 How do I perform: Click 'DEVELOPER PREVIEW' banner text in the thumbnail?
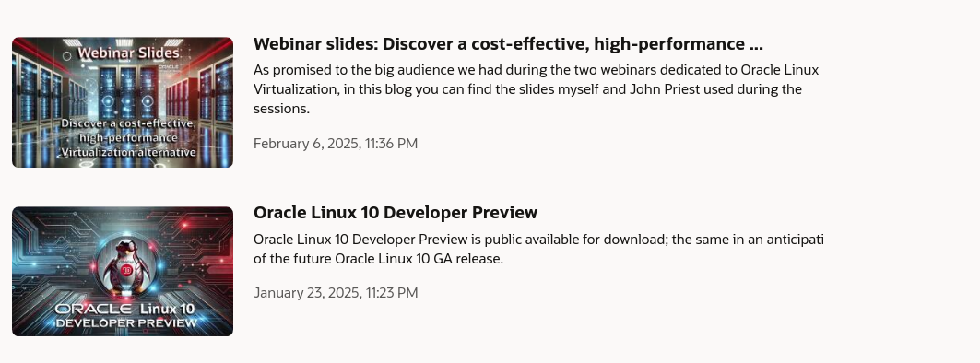point(126,323)
